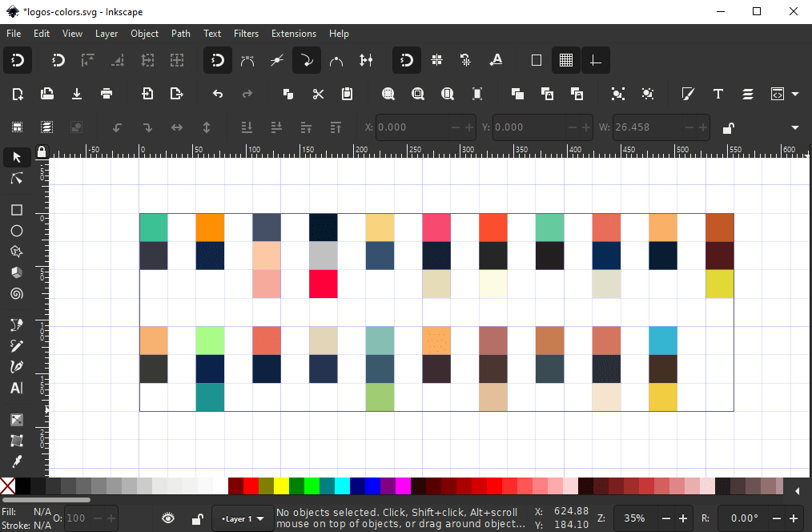
Task: Choose the Ellipse tool
Action: (17, 231)
